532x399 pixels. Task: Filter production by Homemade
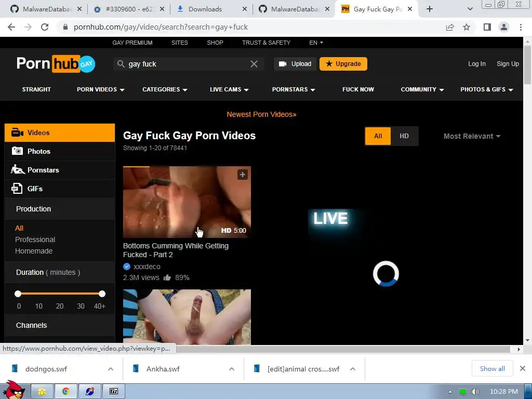(x=34, y=251)
